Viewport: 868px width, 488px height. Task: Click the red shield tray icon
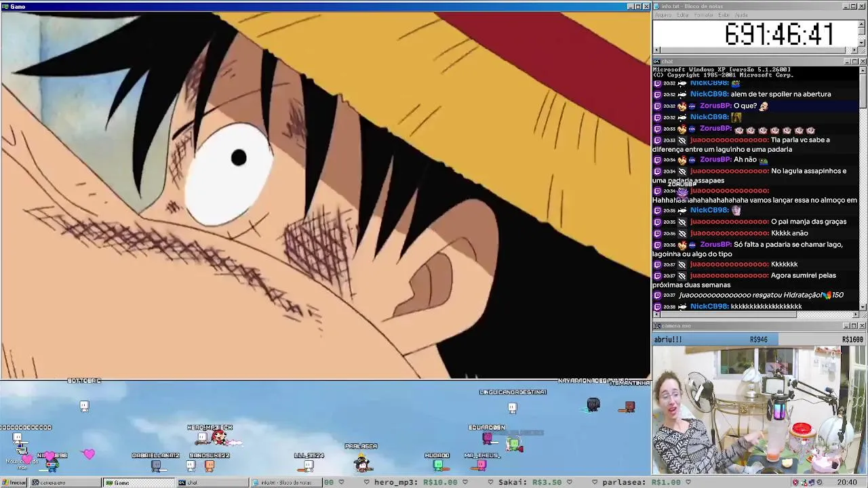tap(795, 483)
